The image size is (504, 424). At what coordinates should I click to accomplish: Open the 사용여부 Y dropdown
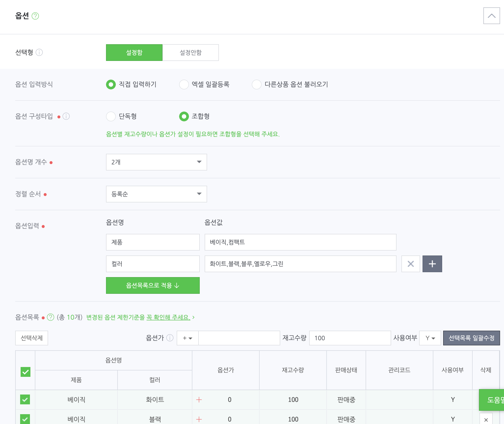430,338
